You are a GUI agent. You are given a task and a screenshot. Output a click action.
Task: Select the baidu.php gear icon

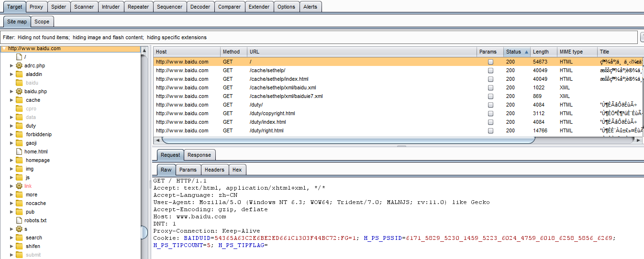[19, 91]
